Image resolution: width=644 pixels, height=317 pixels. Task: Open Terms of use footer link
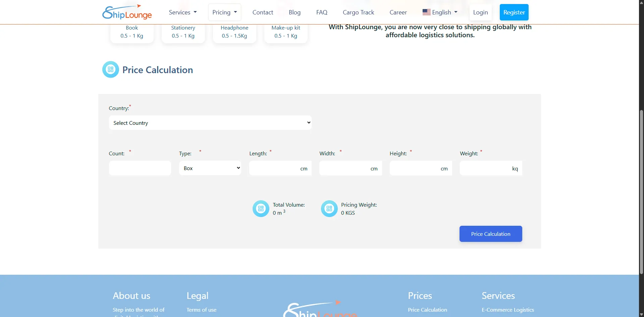click(202, 310)
